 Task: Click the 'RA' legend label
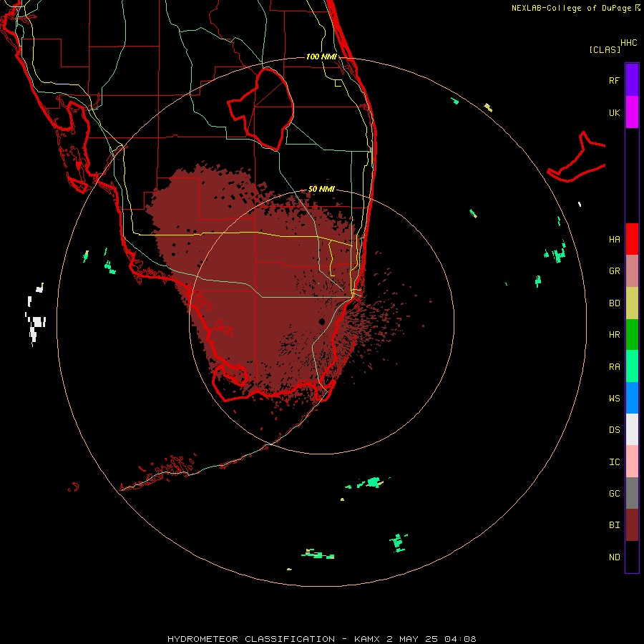pos(614,367)
